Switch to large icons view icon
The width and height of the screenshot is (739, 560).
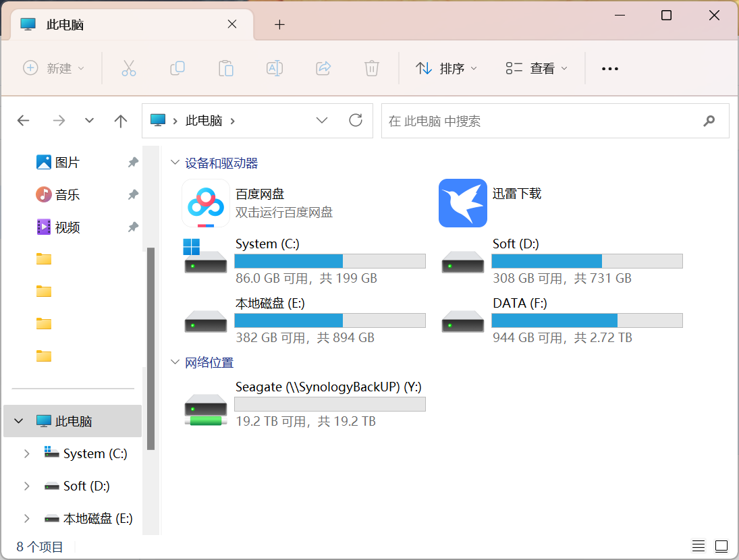point(721,547)
